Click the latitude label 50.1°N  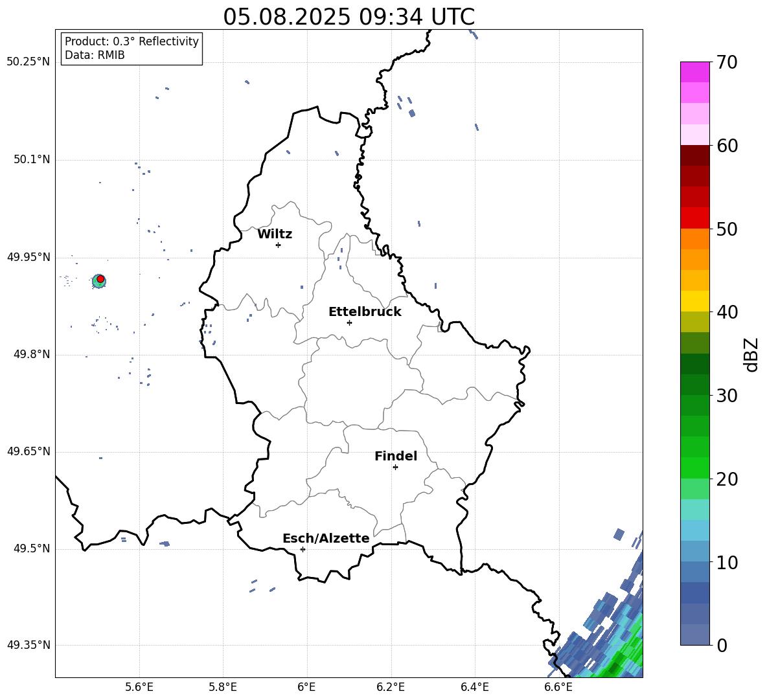[32, 159]
